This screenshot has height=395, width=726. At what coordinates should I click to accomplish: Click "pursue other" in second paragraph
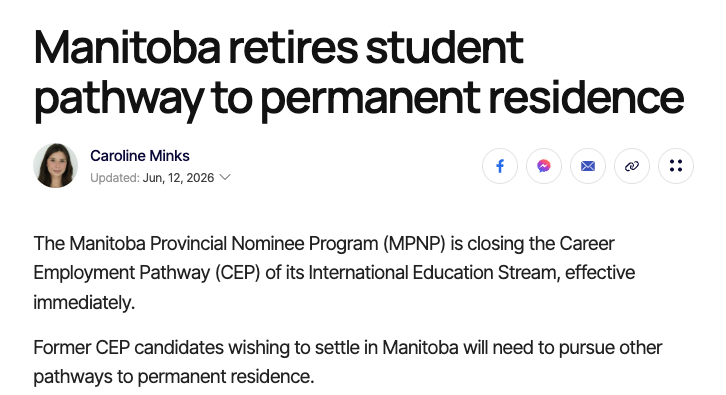(x=610, y=348)
